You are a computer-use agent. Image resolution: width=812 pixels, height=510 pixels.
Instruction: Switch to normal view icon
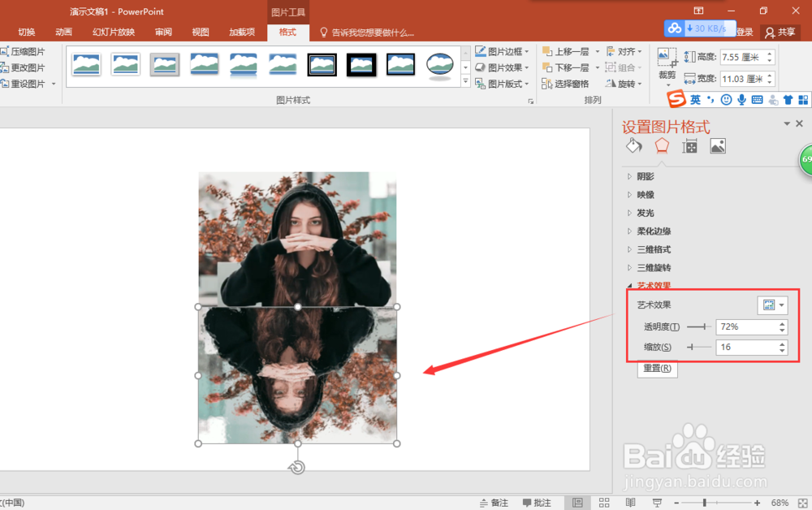(x=577, y=503)
